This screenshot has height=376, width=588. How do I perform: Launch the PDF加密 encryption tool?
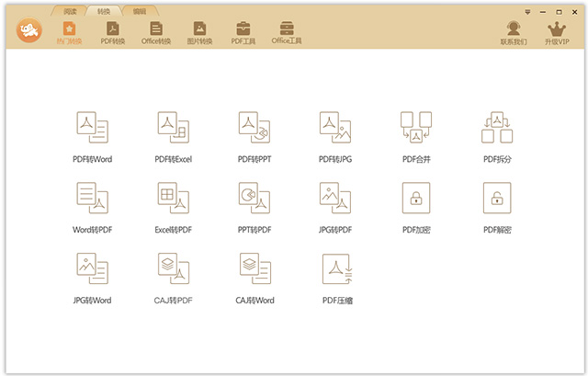coord(416,208)
